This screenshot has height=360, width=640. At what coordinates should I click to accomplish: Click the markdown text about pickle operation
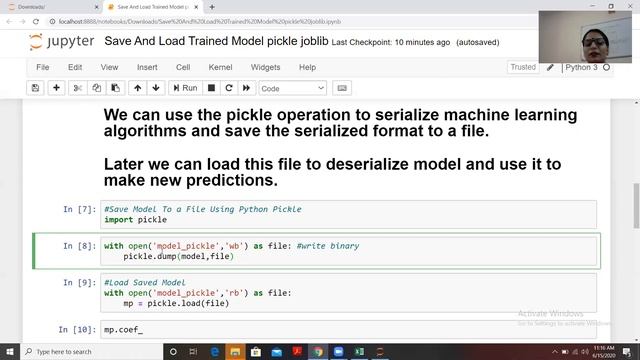(340, 123)
